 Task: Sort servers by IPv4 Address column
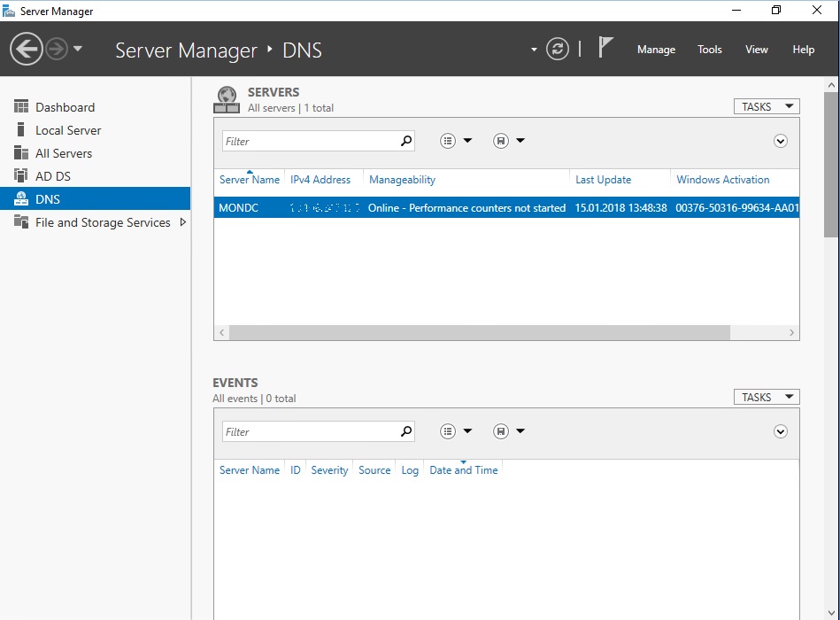320,180
